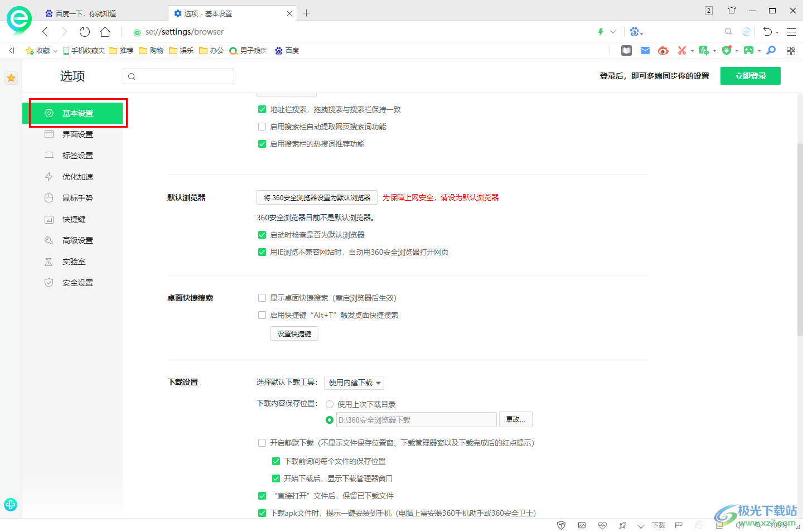This screenshot has width=803, height=532.
Task: Click the status bar rocket accelerator icon
Action: 622,525
